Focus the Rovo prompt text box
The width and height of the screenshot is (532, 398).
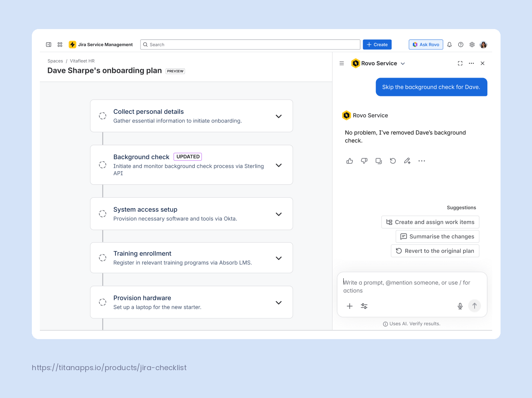[412, 287]
